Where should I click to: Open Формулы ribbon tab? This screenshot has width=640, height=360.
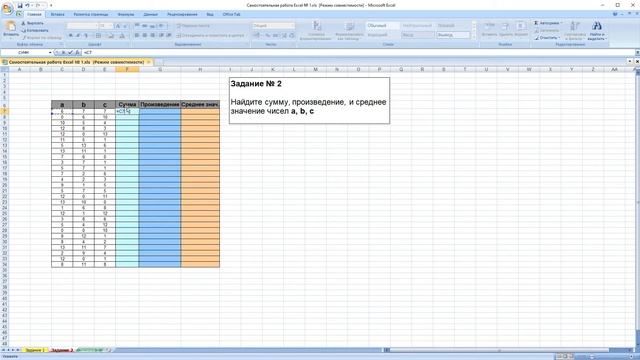[126, 14]
